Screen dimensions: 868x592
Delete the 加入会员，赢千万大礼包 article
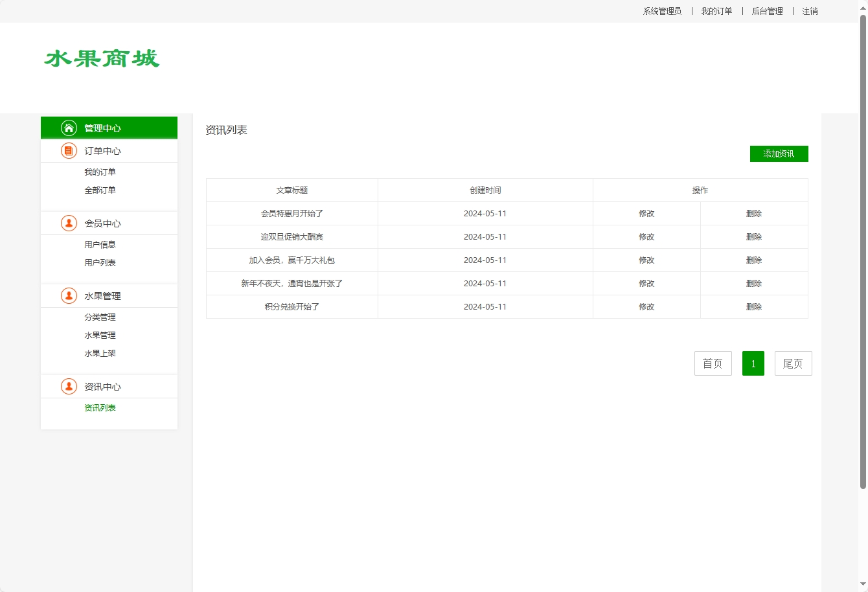pos(754,260)
